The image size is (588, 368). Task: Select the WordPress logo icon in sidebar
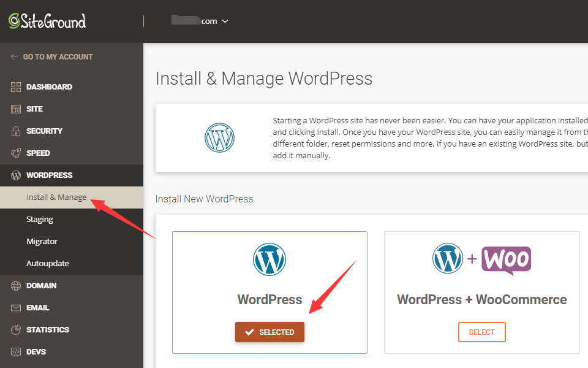(x=15, y=175)
